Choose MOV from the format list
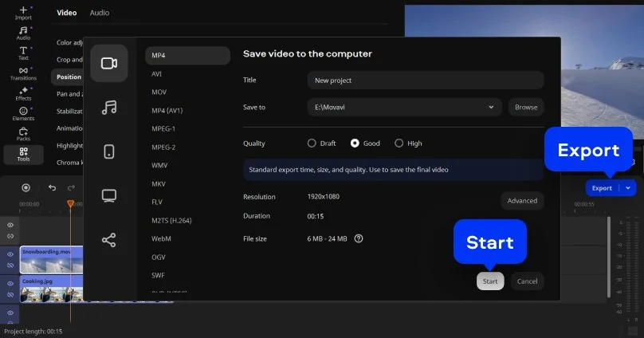 point(159,92)
